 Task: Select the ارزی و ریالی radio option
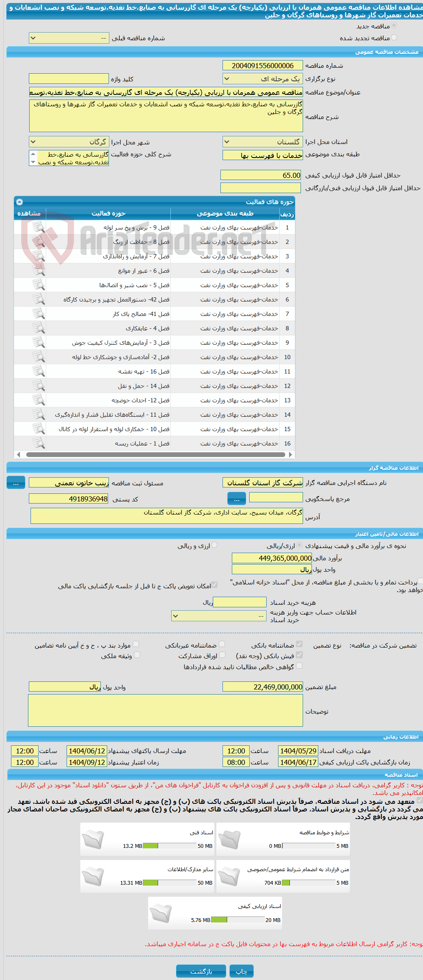pyautogui.click(x=214, y=545)
